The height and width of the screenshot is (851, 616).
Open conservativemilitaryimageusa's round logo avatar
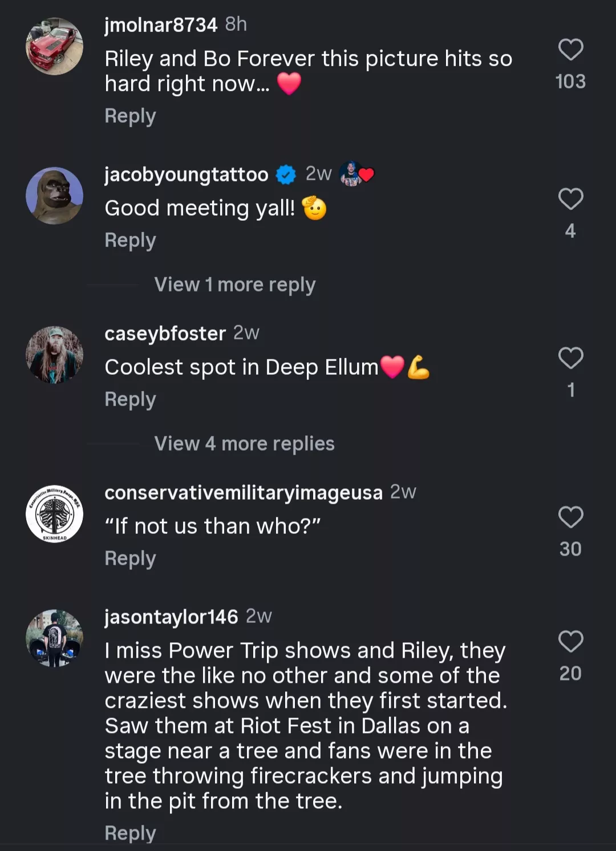pyautogui.click(x=54, y=514)
